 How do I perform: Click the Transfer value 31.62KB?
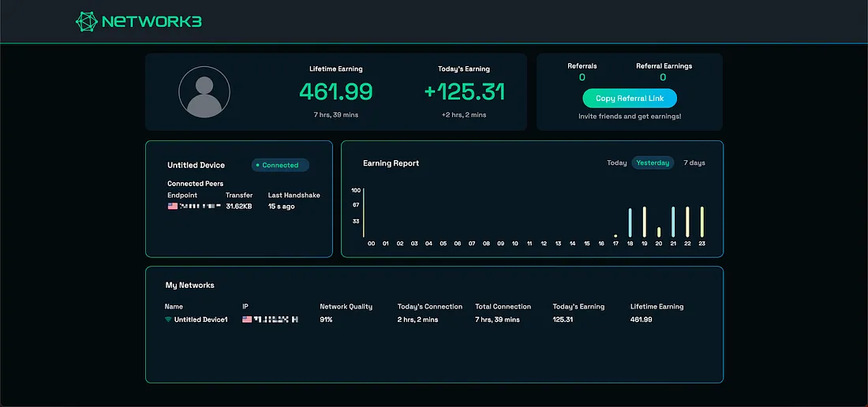tap(239, 206)
